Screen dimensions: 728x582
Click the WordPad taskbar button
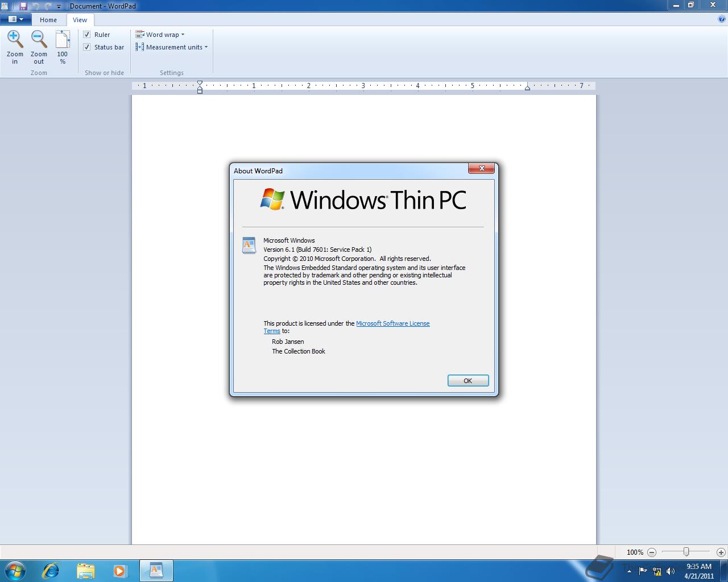156,570
